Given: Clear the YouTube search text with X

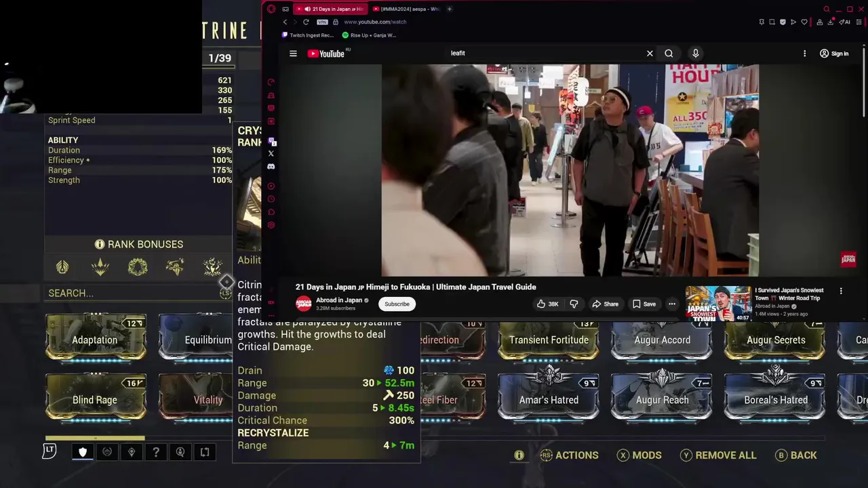Looking at the screenshot, I should pos(650,54).
